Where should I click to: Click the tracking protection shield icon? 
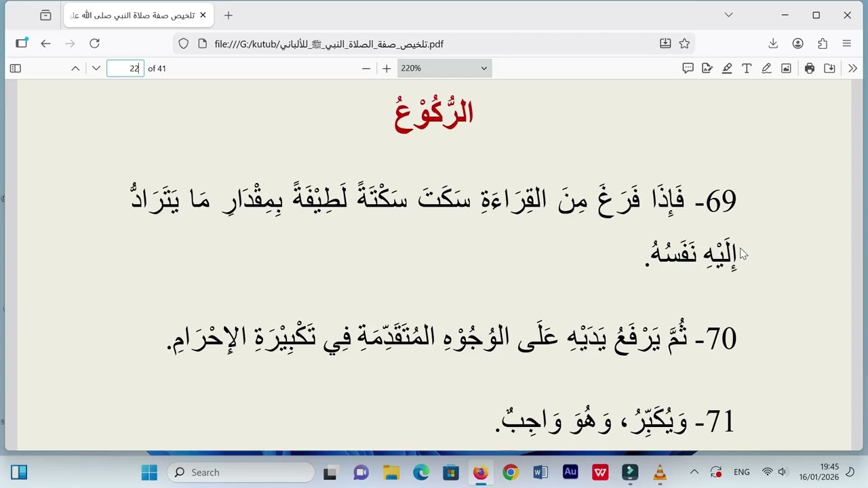coord(183,44)
